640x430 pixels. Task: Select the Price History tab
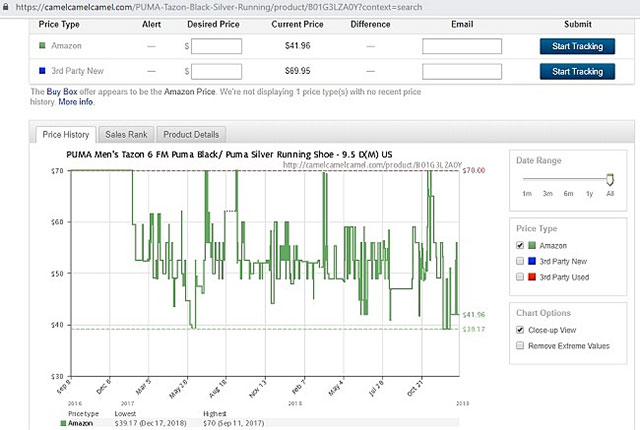(x=66, y=134)
